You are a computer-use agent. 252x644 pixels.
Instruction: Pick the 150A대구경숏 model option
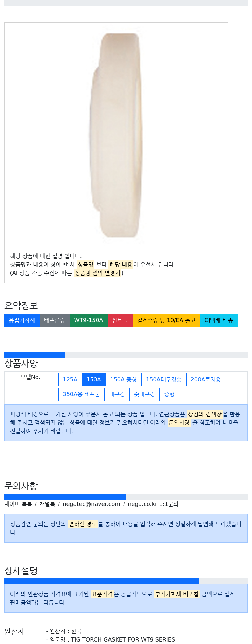(163, 380)
